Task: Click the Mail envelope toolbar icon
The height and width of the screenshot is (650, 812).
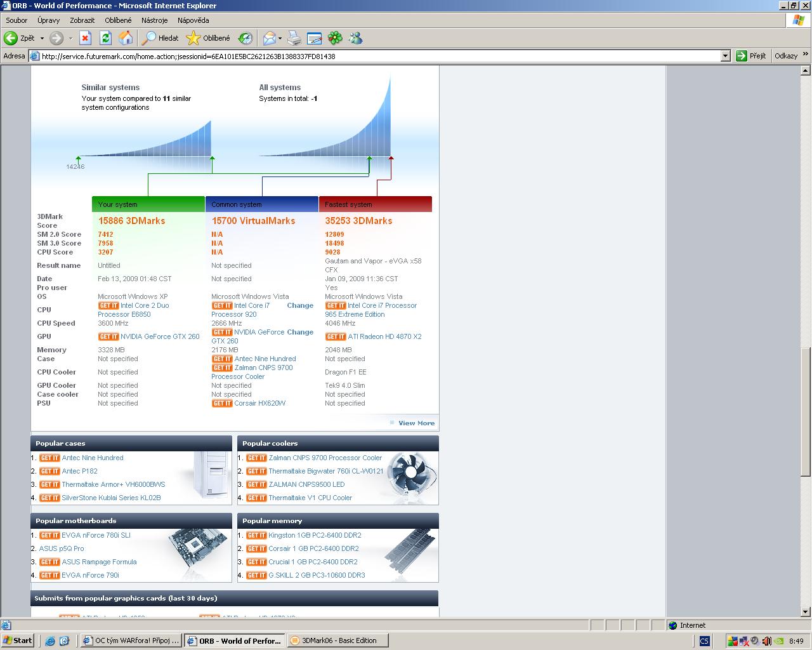Action: pyautogui.click(x=269, y=38)
